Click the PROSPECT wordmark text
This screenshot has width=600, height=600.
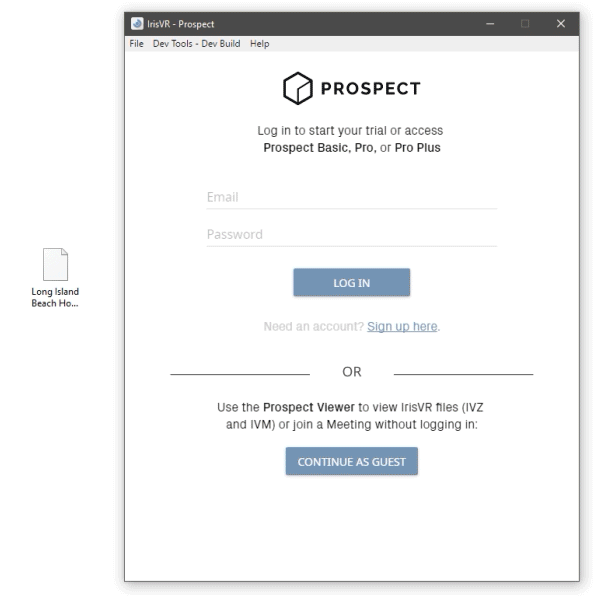pyautogui.click(x=370, y=89)
